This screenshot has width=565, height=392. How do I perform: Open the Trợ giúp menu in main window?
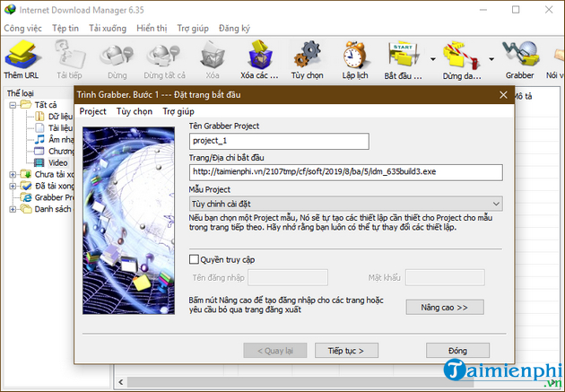[x=193, y=29]
